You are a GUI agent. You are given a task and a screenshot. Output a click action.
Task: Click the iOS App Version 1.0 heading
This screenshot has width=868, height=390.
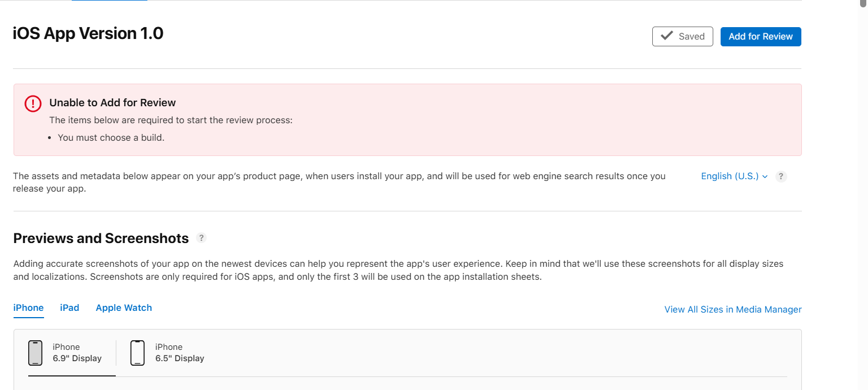[88, 34]
